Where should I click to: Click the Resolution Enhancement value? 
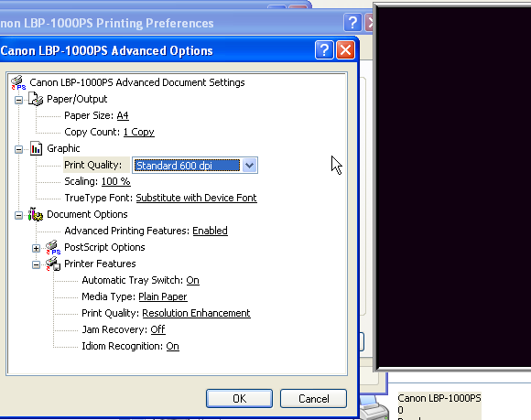196,313
